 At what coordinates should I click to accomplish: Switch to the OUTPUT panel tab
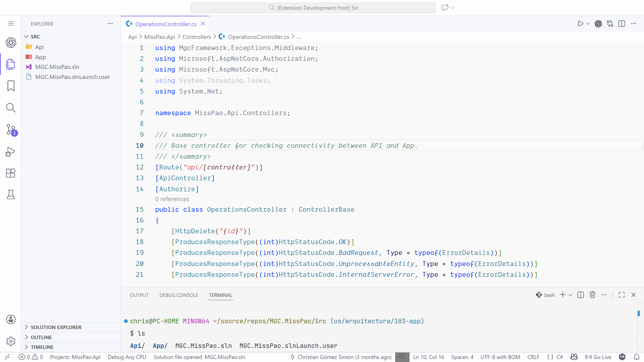point(139,295)
